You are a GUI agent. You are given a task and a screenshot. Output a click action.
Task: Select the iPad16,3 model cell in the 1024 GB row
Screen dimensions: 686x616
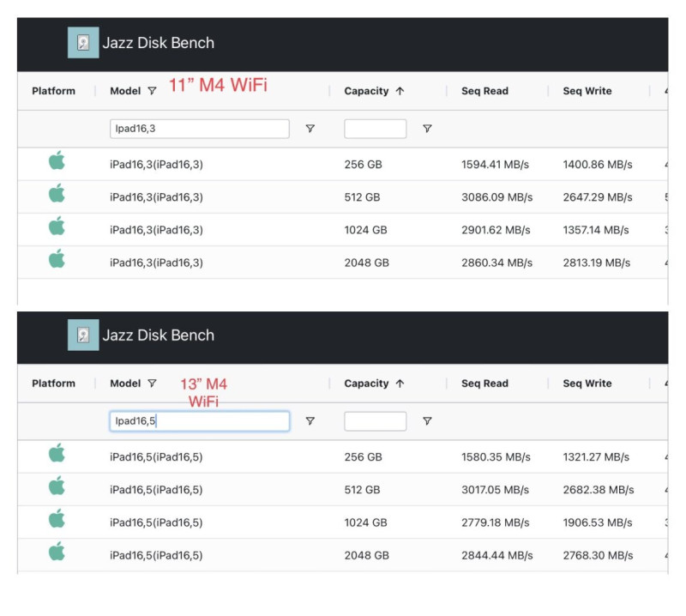point(156,230)
